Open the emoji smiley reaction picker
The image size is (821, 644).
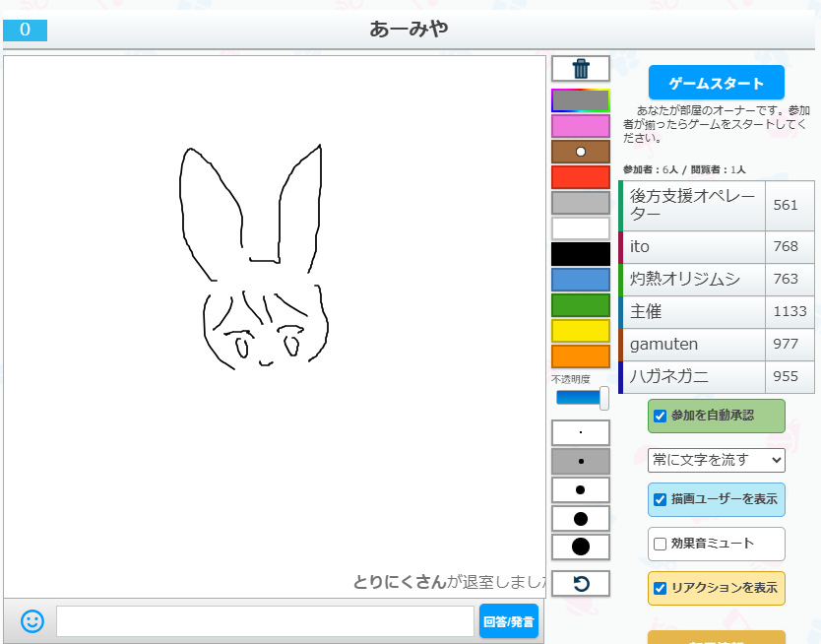tap(32, 621)
